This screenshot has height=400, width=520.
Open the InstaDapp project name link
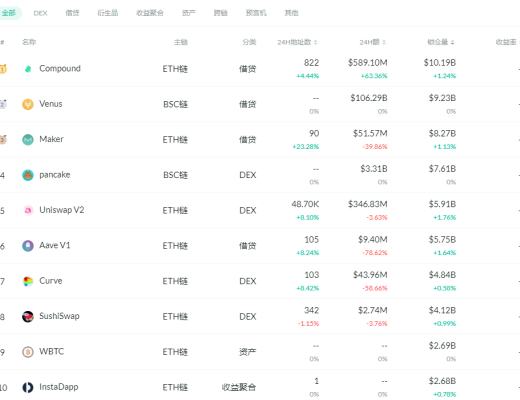click(x=59, y=387)
